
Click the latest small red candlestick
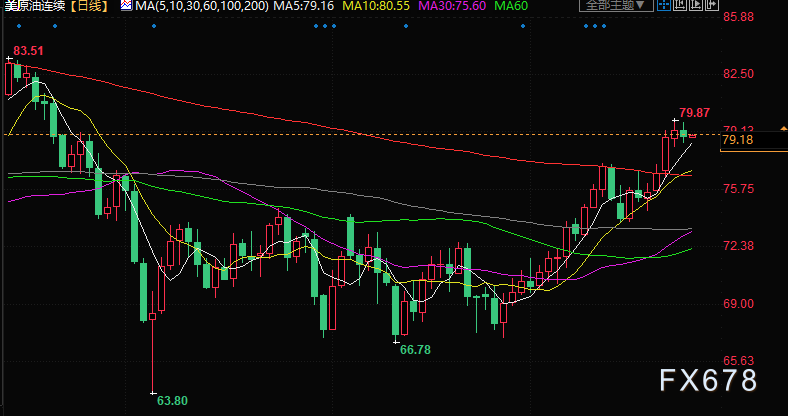693,136
